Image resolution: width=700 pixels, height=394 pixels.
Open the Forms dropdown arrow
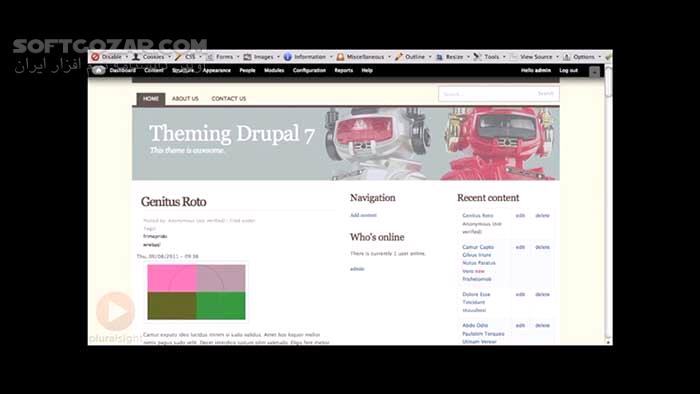pyautogui.click(x=238, y=57)
